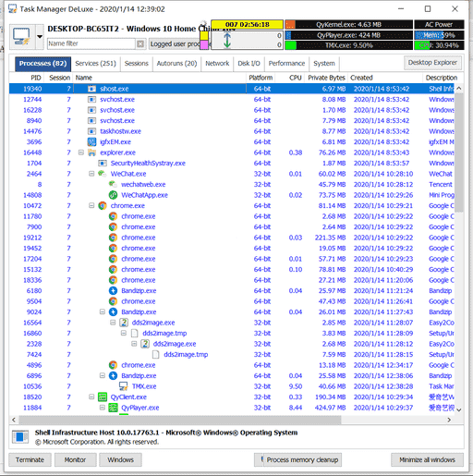The image size is (473, 476).
Task: Collapse the QyPlayer.exe tree node
Action: (103, 408)
